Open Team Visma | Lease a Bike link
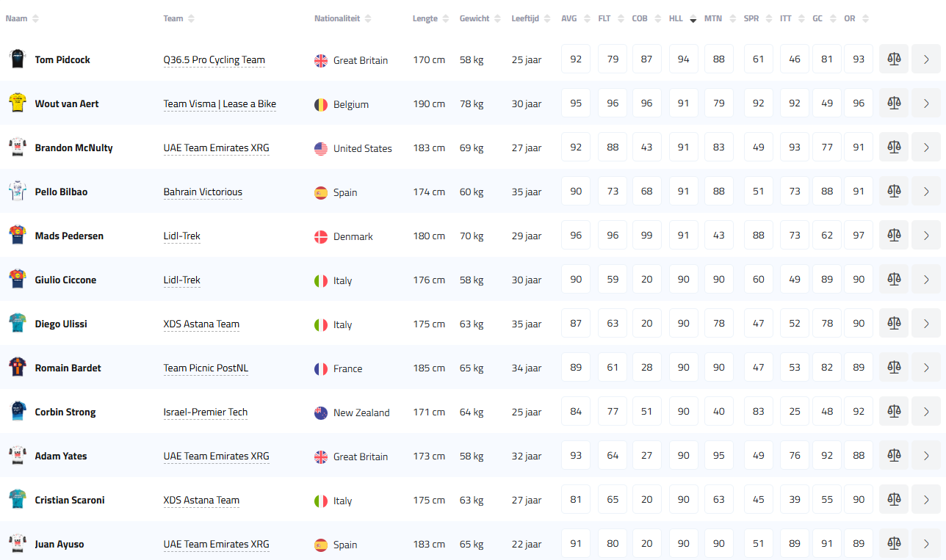 pos(220,104)
